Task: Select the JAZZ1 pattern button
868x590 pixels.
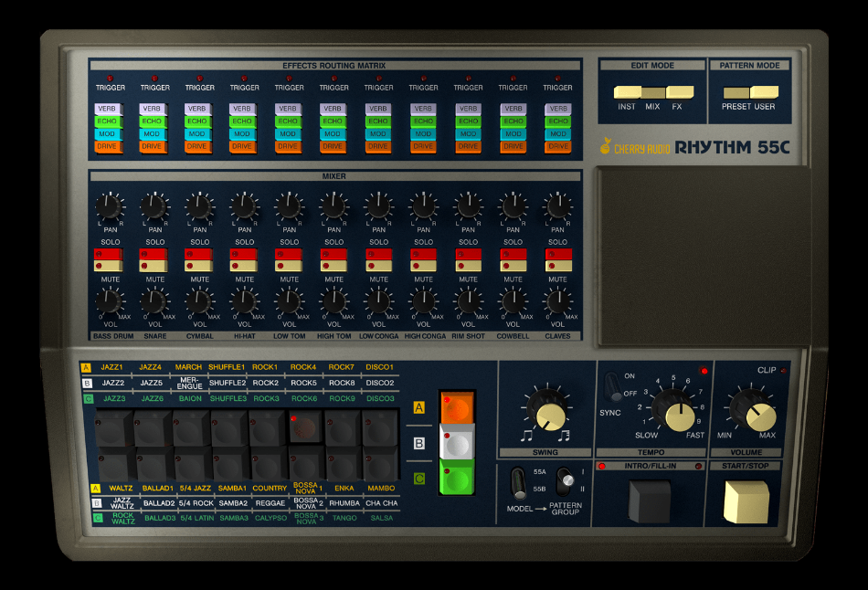Action: pyautogui.click(x=114, y=427)
